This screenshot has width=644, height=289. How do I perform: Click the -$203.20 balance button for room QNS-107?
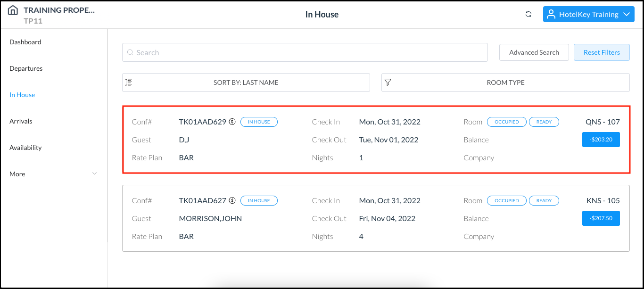(601, 139)
